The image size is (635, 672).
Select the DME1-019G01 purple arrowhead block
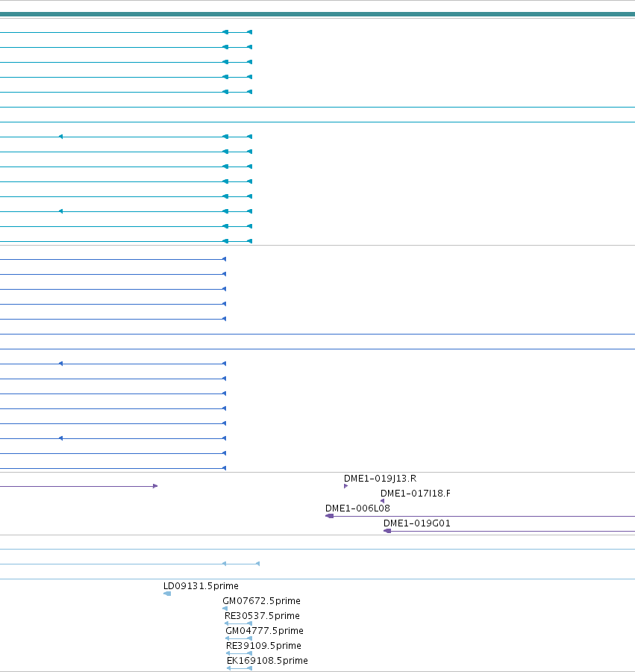click(x=387, y=531)
